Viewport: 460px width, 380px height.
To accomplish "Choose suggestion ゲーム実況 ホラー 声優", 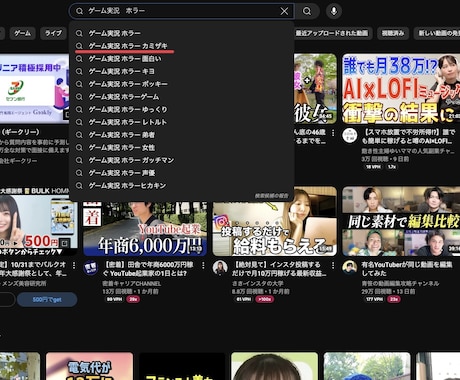I will pos(182,173).
